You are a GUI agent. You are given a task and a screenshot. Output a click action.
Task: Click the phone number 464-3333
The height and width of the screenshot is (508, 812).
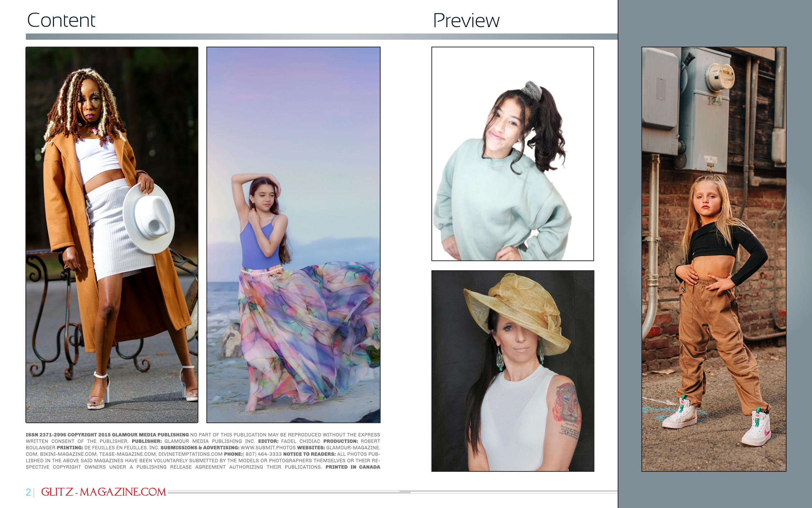(270, 454)
